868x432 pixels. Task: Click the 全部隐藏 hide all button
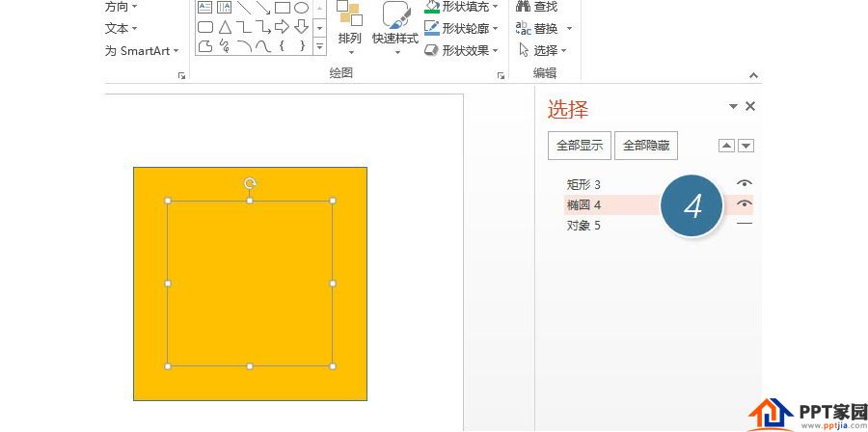[646, 146]
